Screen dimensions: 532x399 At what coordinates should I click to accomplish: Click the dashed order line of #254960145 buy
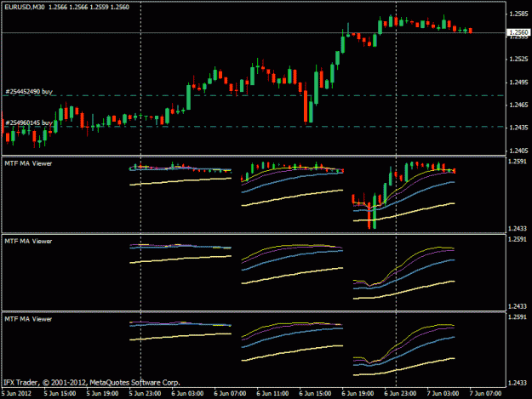click(254, 127)
